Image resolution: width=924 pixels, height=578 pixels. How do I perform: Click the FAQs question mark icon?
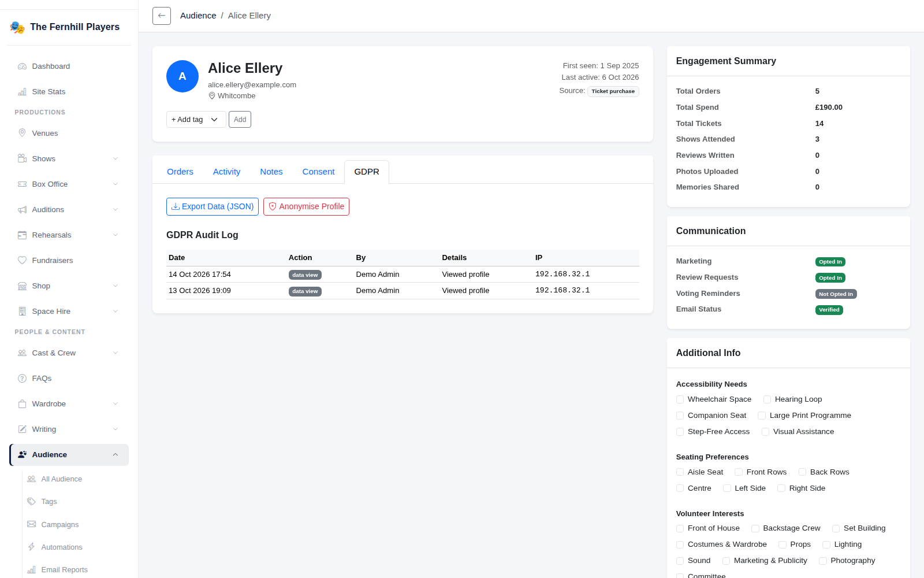pyautogui.click(x=22, y=378)
